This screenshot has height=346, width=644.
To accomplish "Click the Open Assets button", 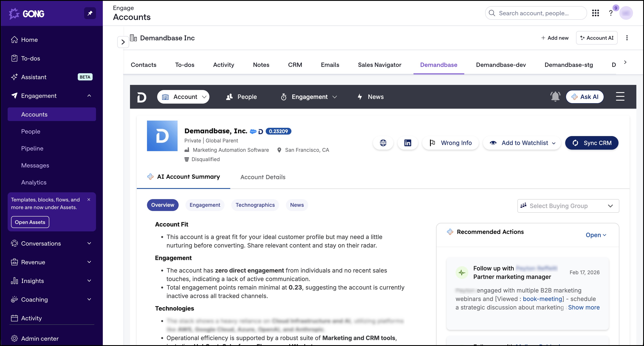I will [x=30, y=222].
